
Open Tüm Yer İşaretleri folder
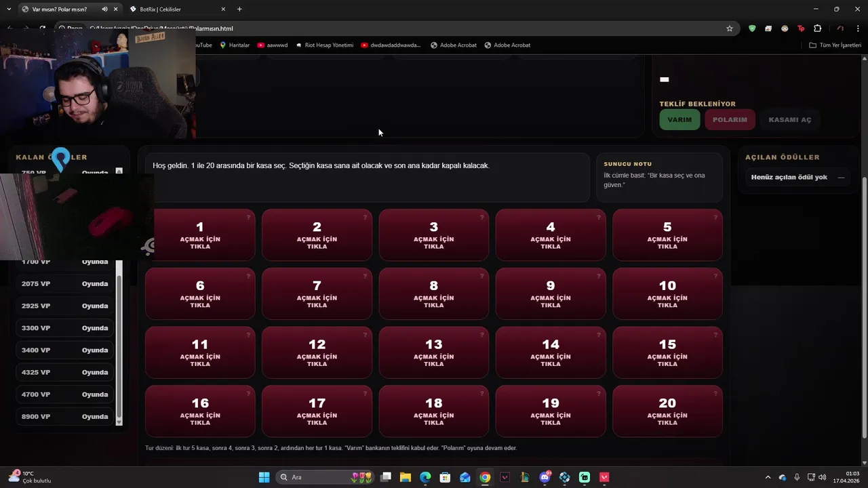click(835, 45)
